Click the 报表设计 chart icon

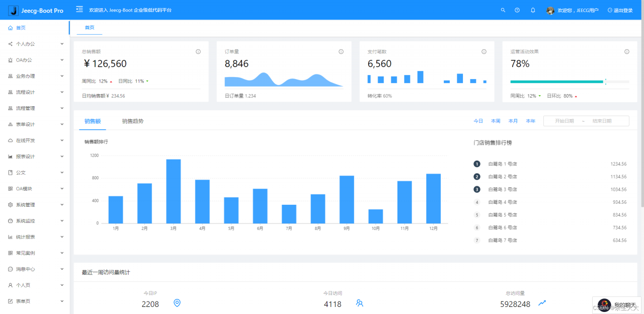pyautogui.click(x=11, y=156)
